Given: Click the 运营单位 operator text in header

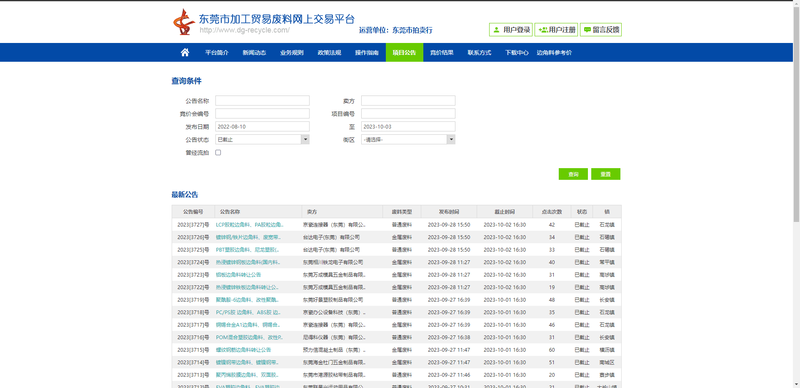Looking at the screenshot, I should coord(396,31).
